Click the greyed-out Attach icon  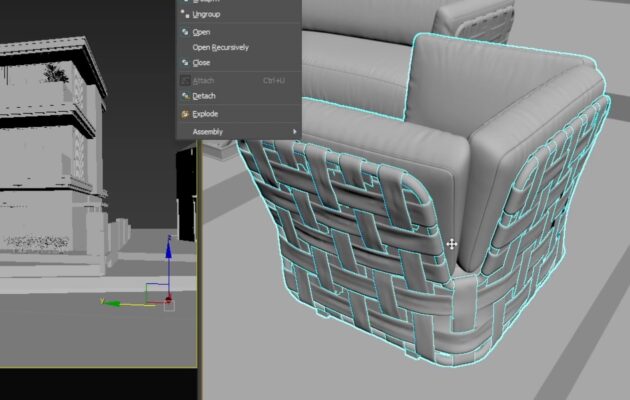click(x=184, y=80)
